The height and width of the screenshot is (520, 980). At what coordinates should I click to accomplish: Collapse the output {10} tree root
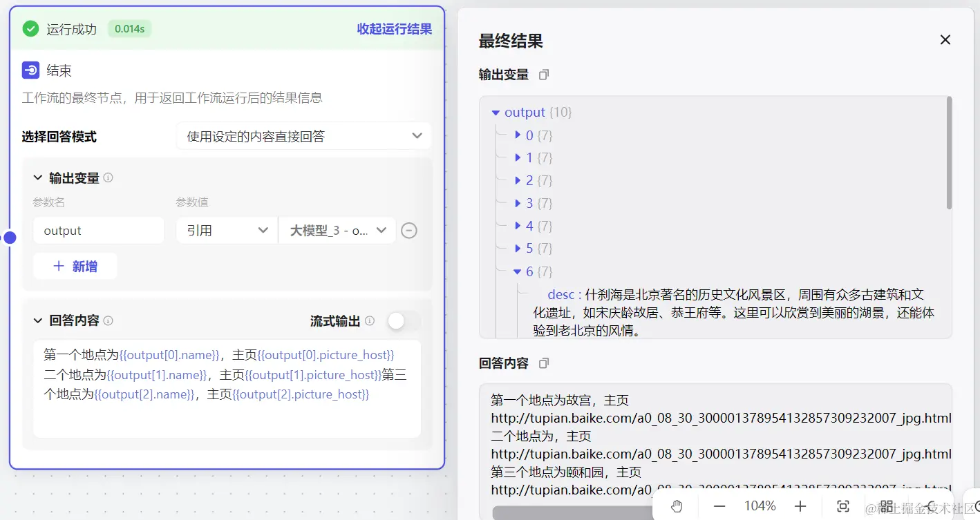pyautogui.click(x=496, y=113)
